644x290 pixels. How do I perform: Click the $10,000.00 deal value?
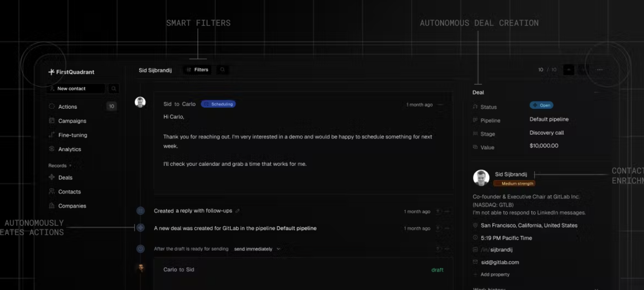[x=544, y=146]
